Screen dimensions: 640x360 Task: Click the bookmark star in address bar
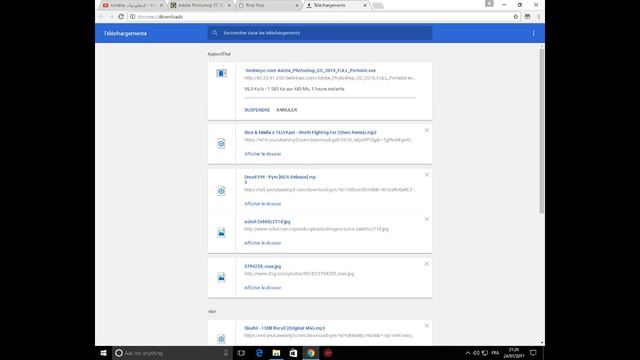click(516, 17)
